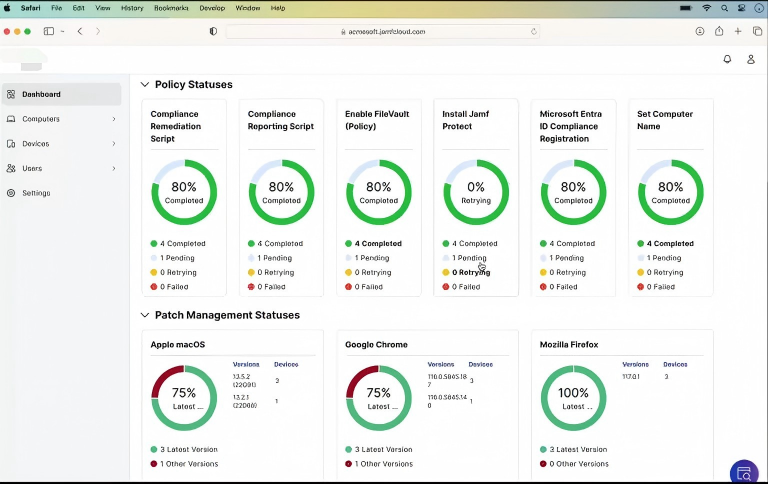Click the privacy shield icon in Safari
Viewport: 768px width, 484px height.
(213, 31)
